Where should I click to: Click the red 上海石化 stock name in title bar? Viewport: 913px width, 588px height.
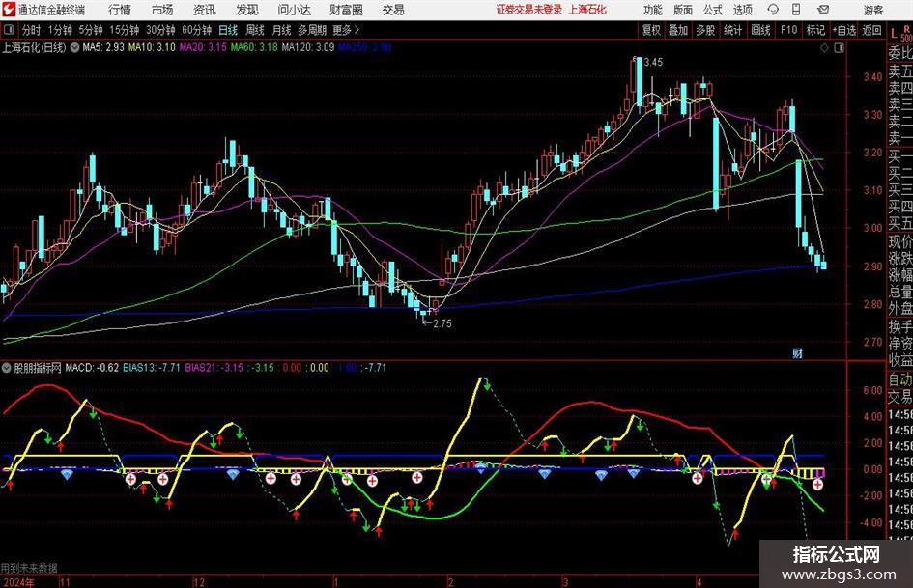tap(587, 10)
